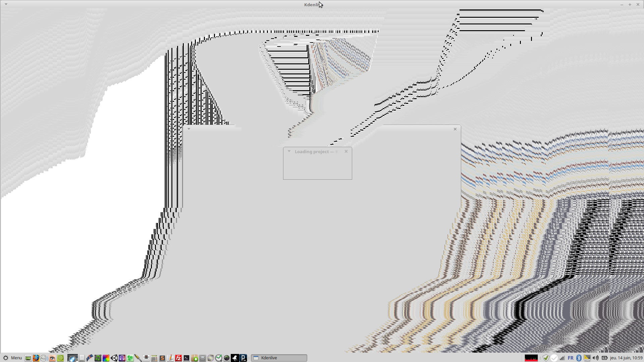Open the terminal launcher icon
Screen dimensions: 644x362
coord(186,358)
